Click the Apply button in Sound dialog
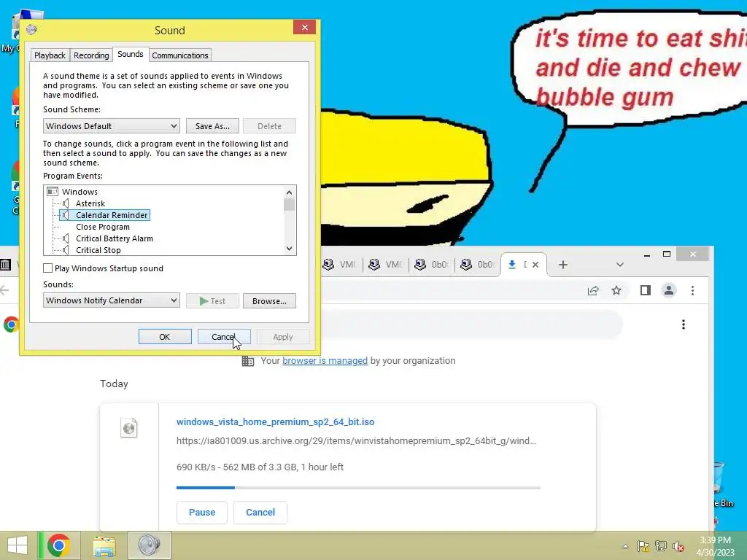747x560 pixels. (x=283, y=337)
